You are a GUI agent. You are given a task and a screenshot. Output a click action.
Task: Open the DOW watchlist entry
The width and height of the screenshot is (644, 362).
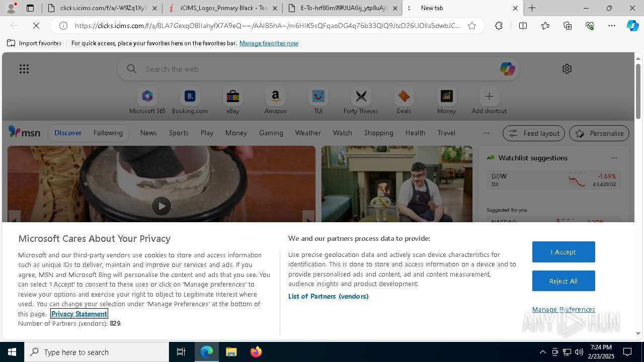pos(553,180)
